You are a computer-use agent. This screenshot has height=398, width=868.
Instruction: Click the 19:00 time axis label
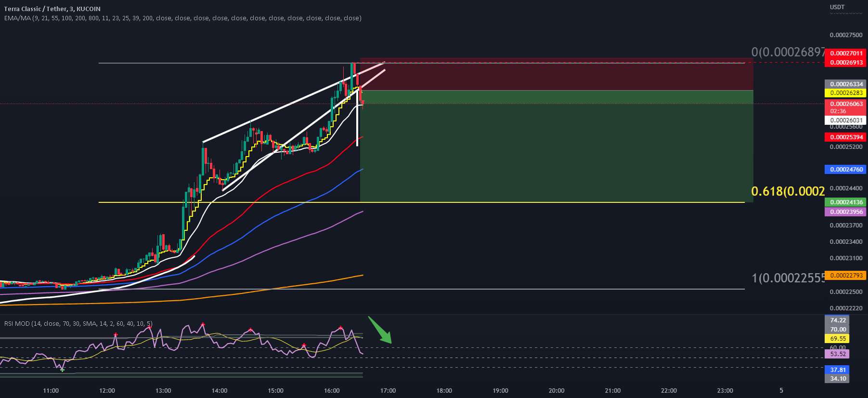tap(500, 390)
